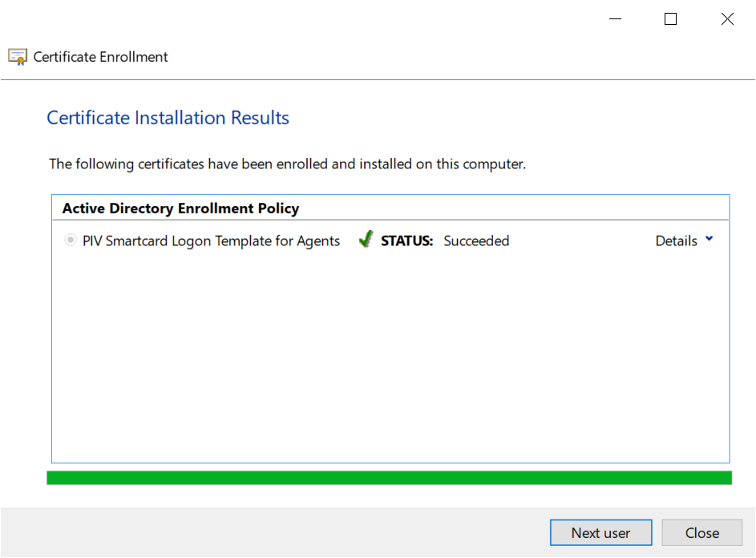Click the Certificate Enrollment certificate icon

point(18,57)
